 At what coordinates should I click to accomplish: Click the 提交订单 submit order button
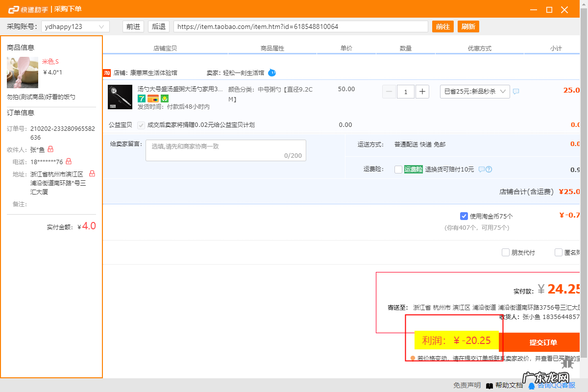[543, 343]
